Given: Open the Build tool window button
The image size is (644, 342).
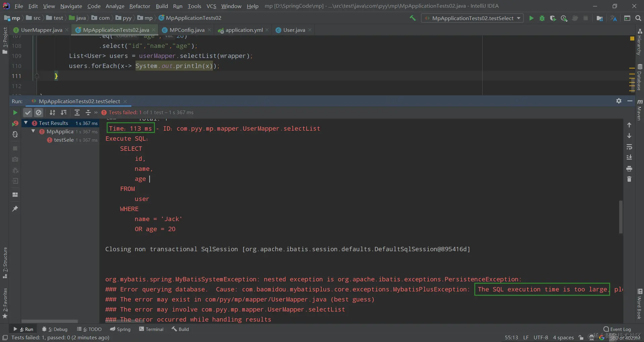Looking at the screenshot, I should pyautogui.click(x=180, y=329).
